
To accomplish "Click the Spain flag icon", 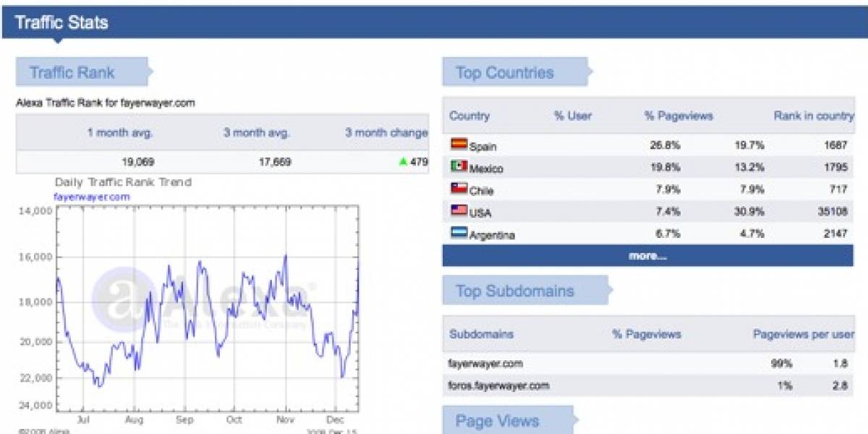I will coord(459,145).
